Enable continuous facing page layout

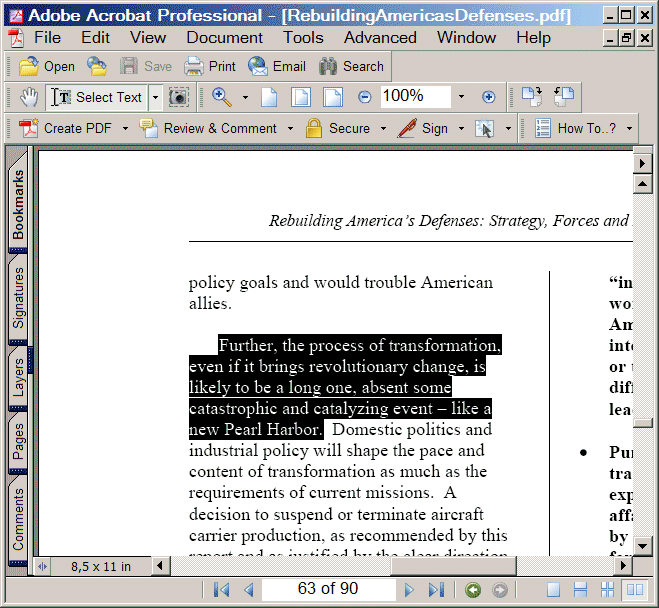(x=607, y=590)
